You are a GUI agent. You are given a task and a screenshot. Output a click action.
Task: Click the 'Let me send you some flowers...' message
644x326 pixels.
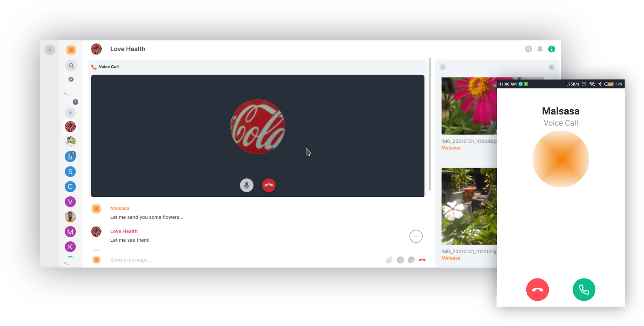coord(147,217)
